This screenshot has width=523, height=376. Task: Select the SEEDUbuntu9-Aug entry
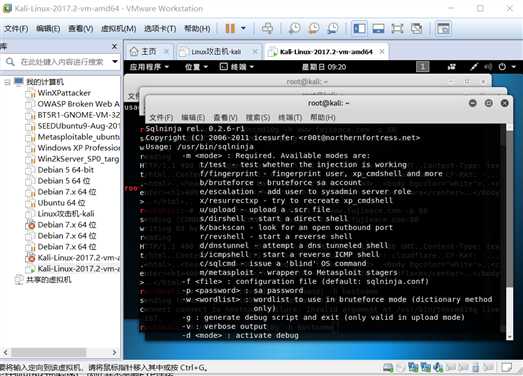coord(78,126)
